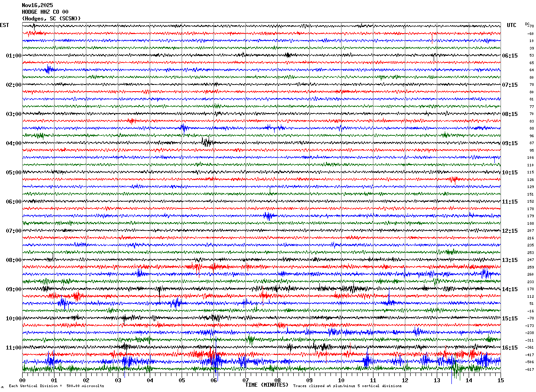The width and height of the screenshot is (536, 392).
Task: Select the 06:00 EST time label
Action: (14, 202)
